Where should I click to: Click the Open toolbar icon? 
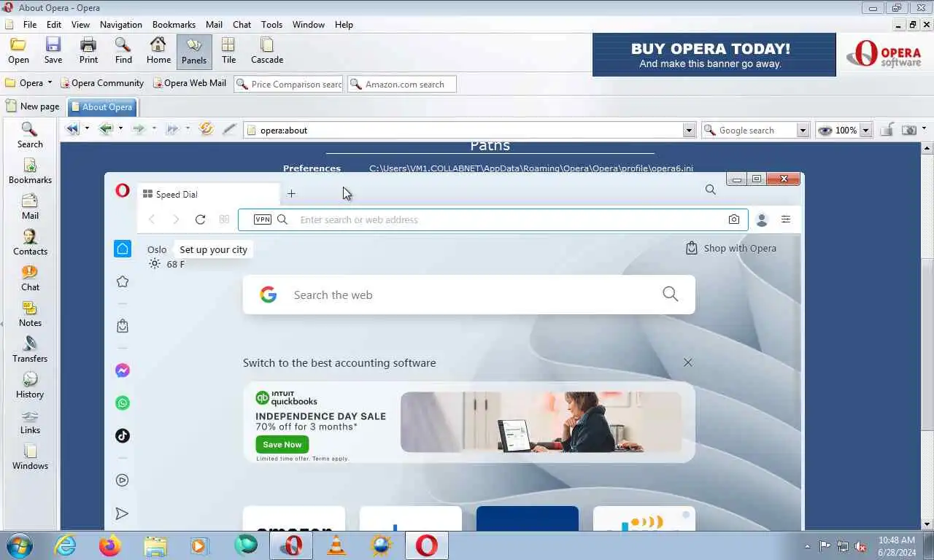point(18,51)
